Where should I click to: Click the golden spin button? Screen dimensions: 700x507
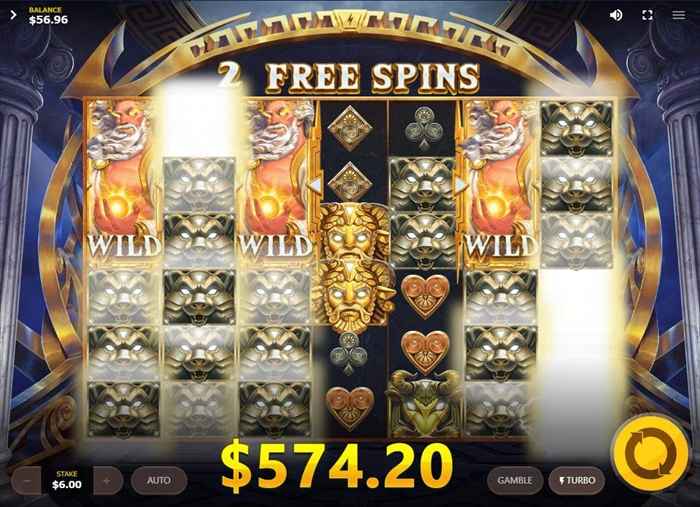tap(651, 454)
